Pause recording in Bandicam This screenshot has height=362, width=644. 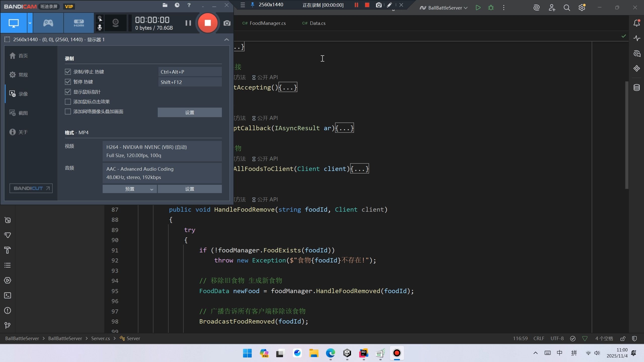pos(188,23)
